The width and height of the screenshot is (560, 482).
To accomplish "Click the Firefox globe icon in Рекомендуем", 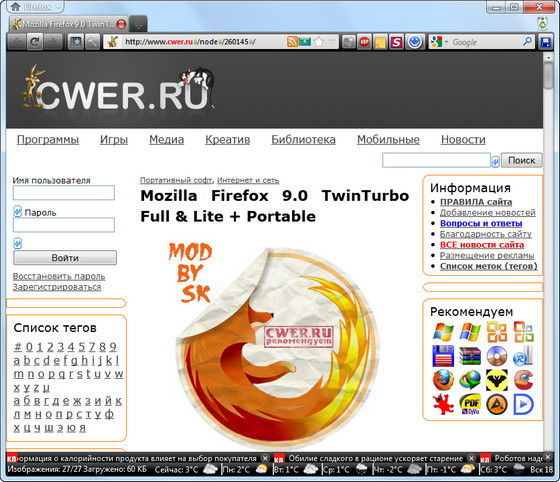I will tap(443, 380).
